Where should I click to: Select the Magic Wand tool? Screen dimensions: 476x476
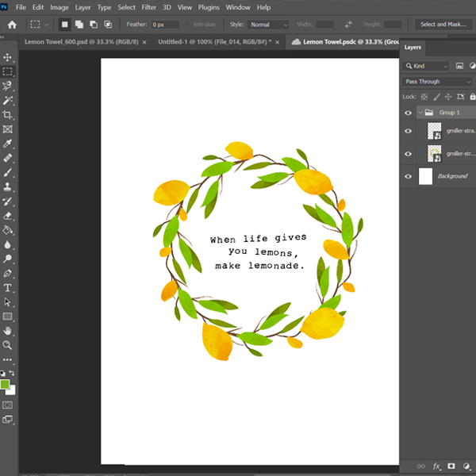[x=8, y=101]
